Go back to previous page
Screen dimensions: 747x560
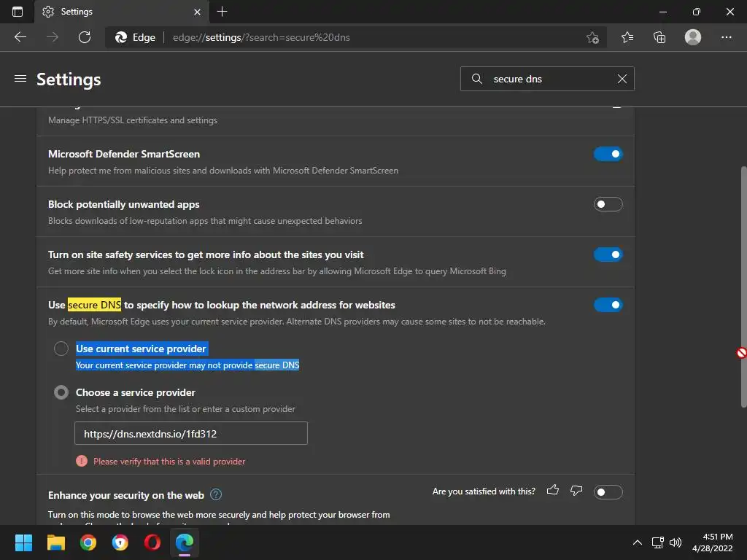pos(20,37)
